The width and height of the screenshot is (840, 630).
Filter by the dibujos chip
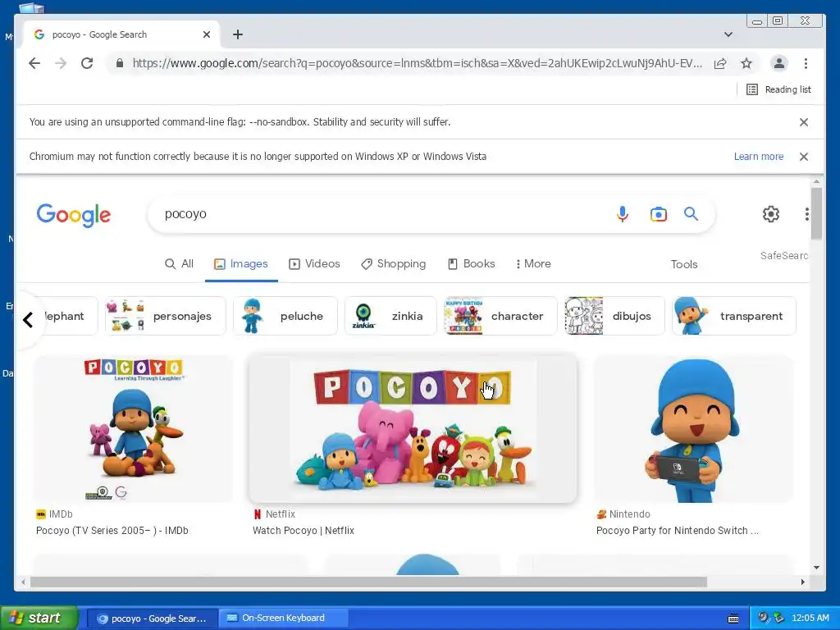tap(614, 316)
